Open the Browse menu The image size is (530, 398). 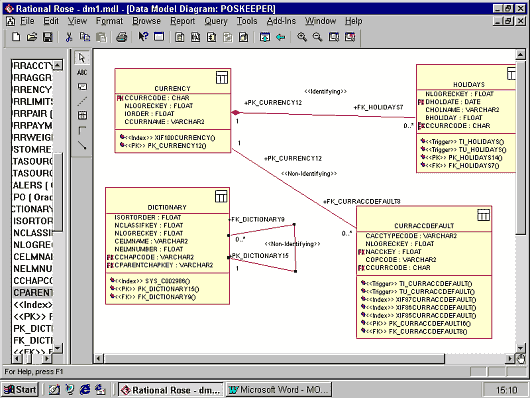[x=146, y=21]
